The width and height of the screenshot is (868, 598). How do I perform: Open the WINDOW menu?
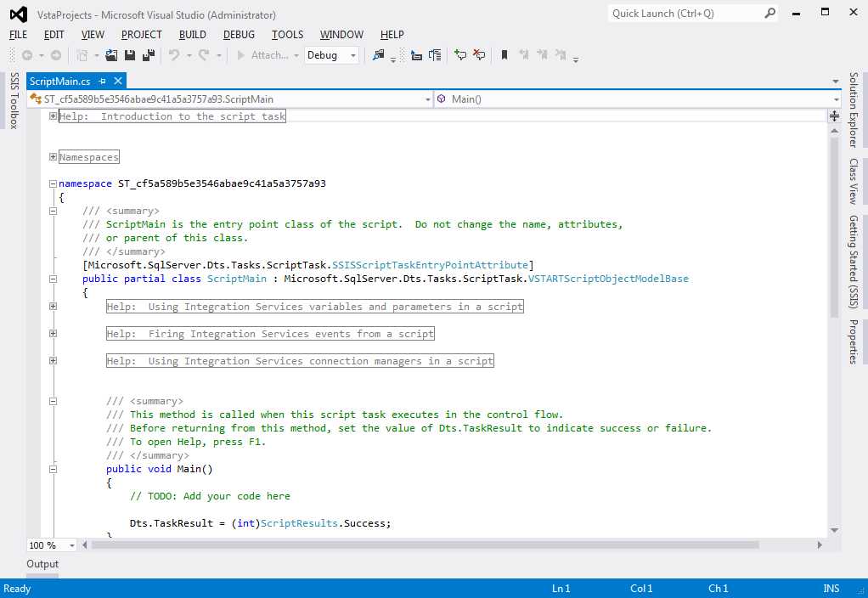point(341,34)
